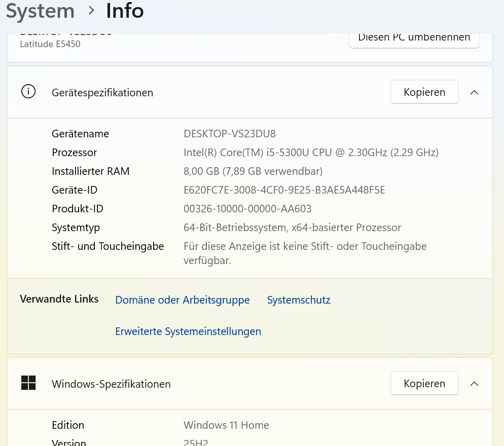Select the 64-Bit-Betriebssystem value
504x446 pixels.
point(292,228)
